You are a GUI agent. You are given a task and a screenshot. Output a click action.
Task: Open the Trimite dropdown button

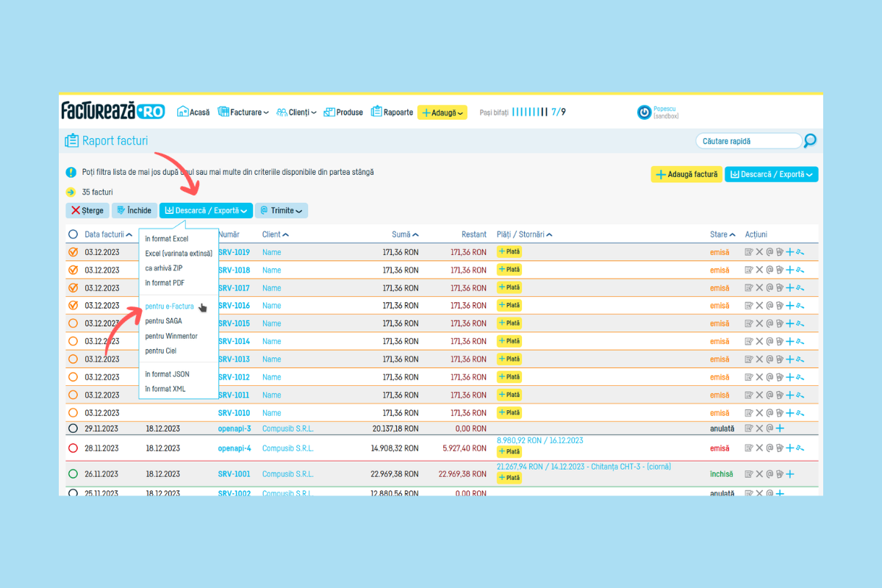[282, 211]
